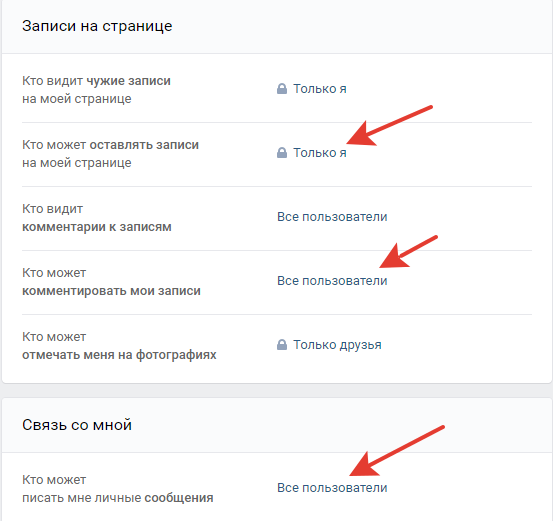Click lock icon in the чужие записи row
The image size is (553, 521).
(x=282, y=89)
